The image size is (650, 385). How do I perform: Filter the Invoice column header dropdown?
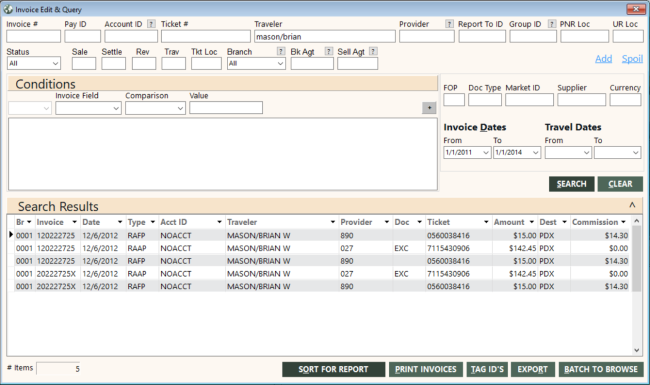tap(74, 222)
